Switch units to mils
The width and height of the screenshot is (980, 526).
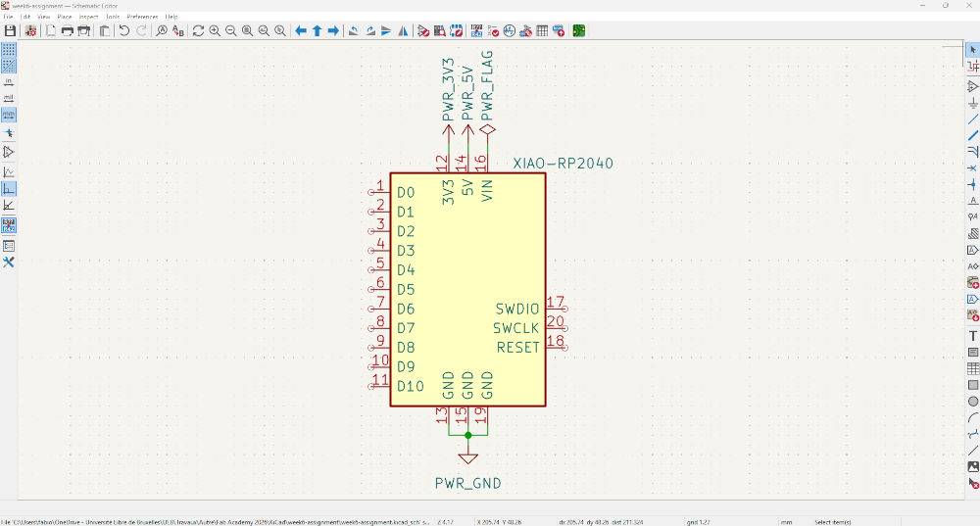coord(9,98)
